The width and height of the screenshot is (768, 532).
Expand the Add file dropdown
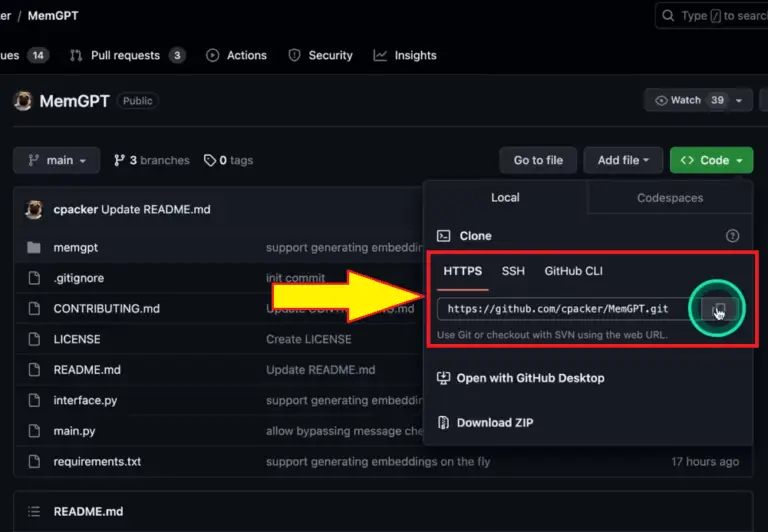coord(623,160)
